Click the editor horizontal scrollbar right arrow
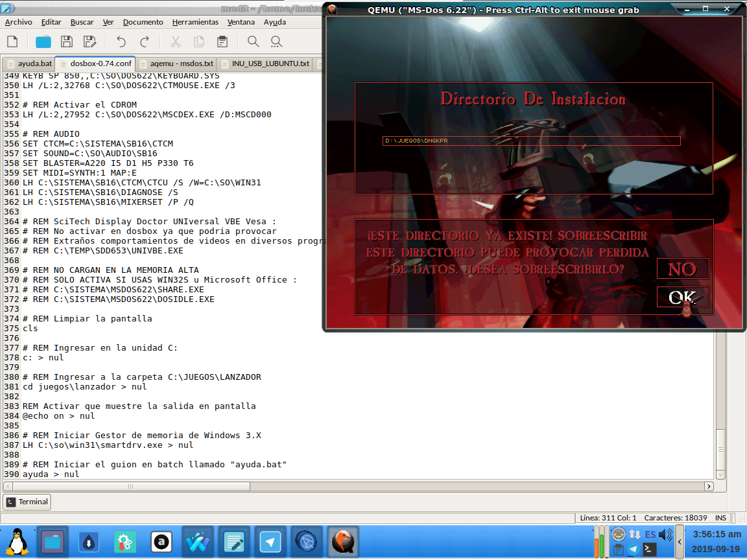 pos(709,486)
